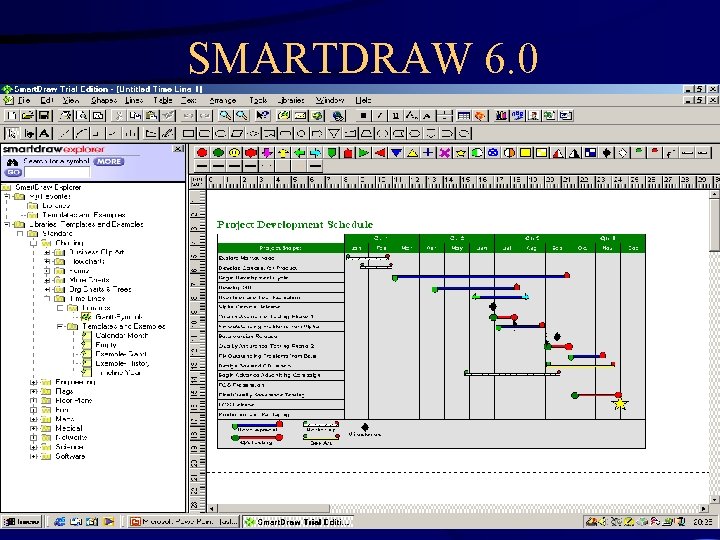
Task: Open the Shapes menu
Action: pos(104,100)
